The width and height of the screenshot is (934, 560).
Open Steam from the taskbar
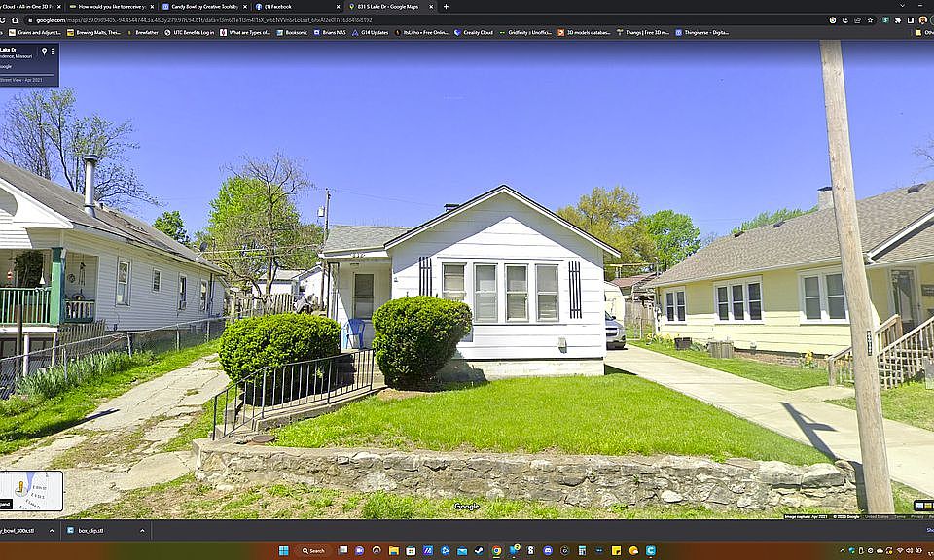[479, 551]
